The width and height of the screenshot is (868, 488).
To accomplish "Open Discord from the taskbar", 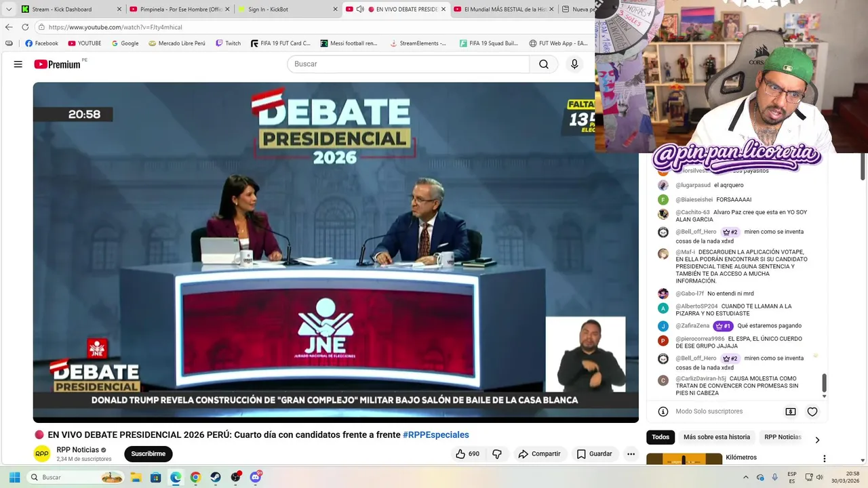I will tap(256, 477).
